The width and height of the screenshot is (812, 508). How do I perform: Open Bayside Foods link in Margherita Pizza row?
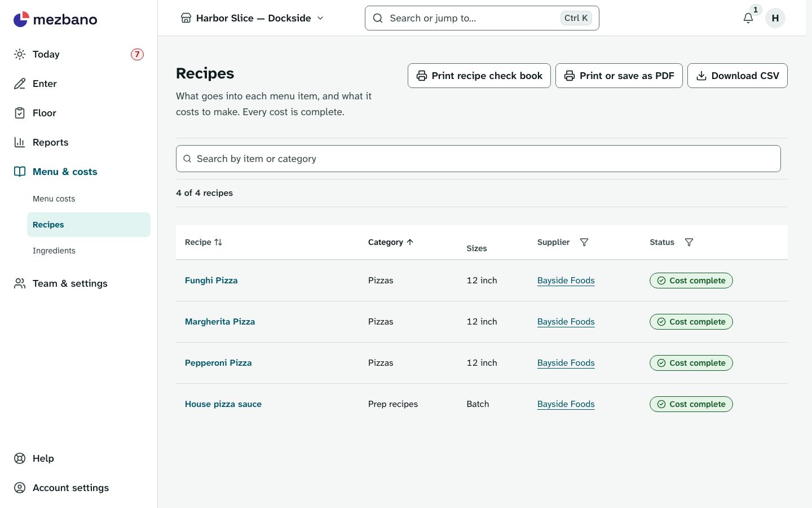tap(566, 322)
